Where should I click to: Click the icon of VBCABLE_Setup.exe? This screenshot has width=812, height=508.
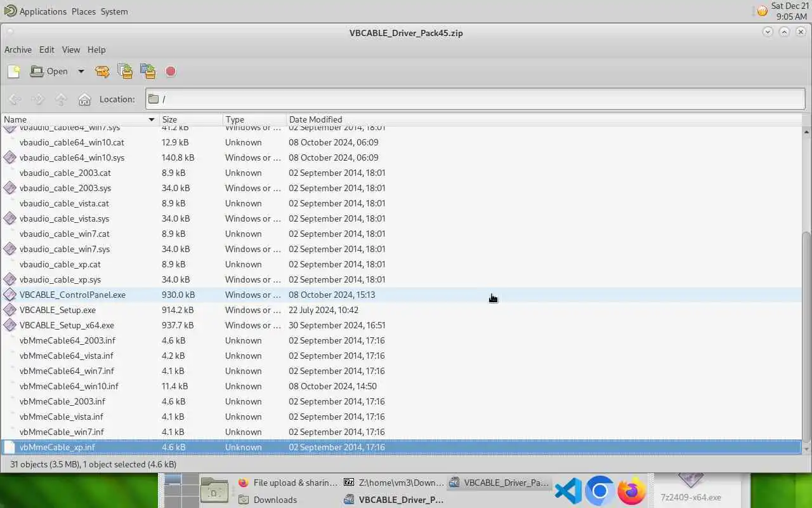(x=10, y=310)
